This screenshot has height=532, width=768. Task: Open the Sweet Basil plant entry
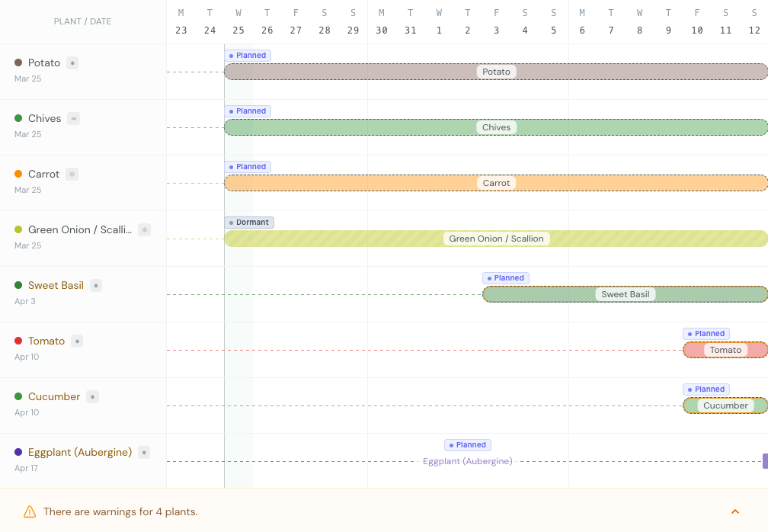pyautogui.click(x=56, y=286)
